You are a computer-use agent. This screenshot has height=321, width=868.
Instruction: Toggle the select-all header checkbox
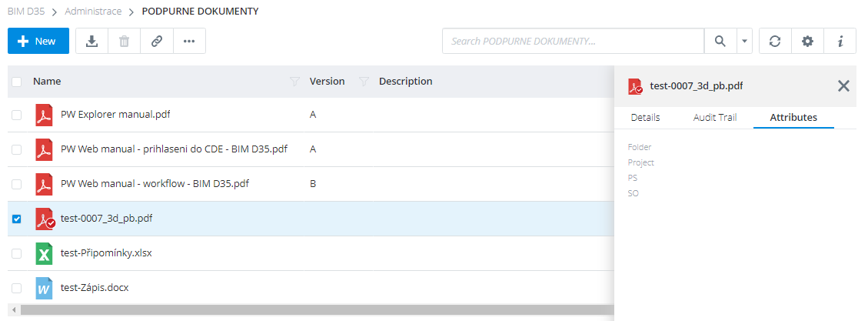[x=16, y=82]
